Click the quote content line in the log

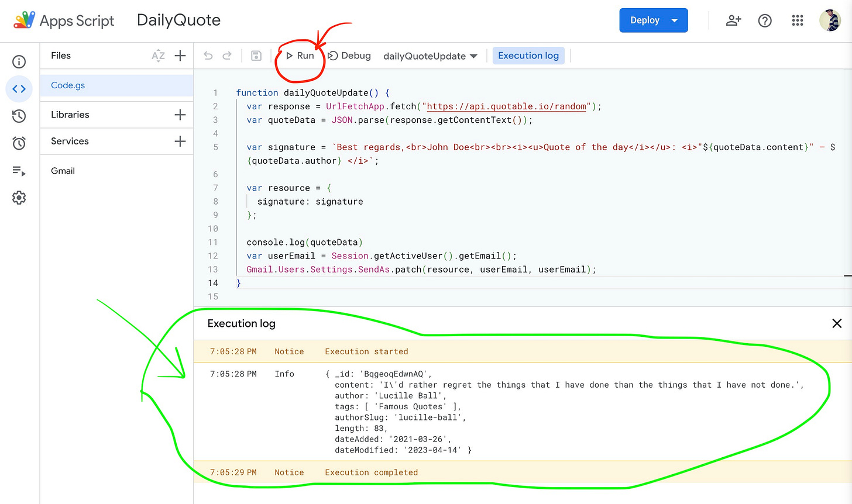569,385
